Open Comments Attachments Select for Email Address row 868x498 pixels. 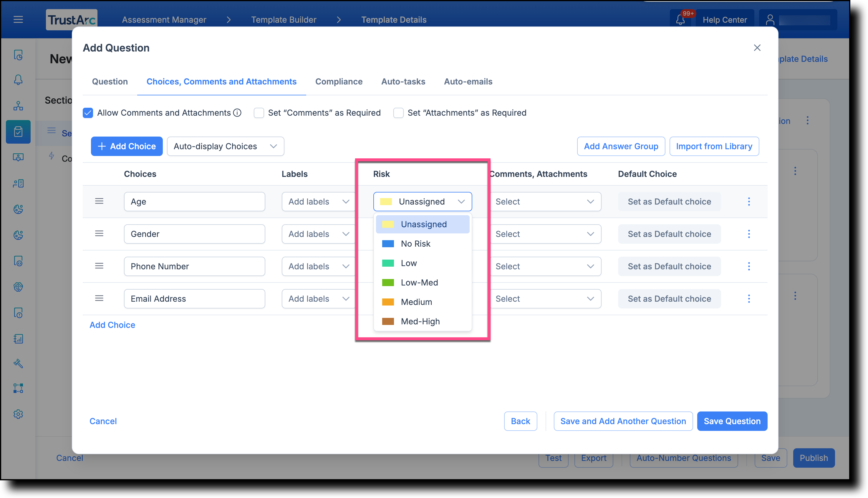coord(545,299)
